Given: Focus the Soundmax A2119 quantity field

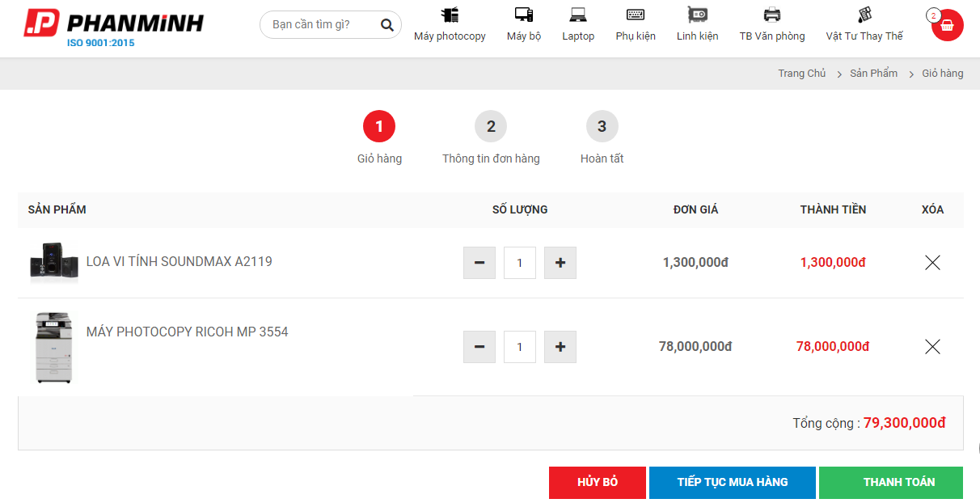Looking at the screenshot, I should (x=520, y=263).
